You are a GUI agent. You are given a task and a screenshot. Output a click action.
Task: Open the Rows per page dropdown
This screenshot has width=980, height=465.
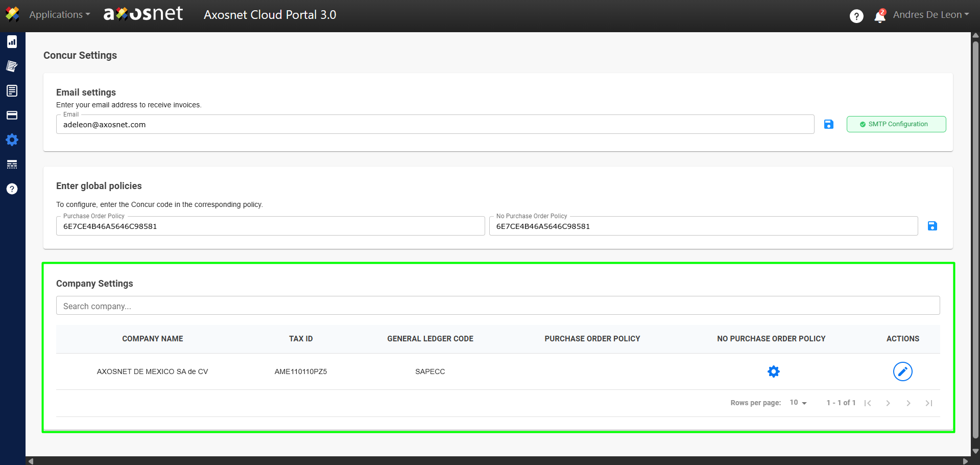click(798, 403)
